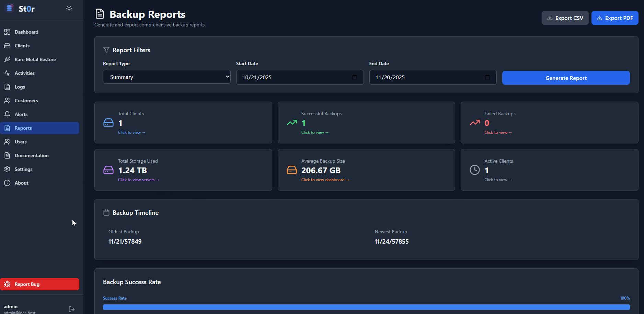The image size is (644, 314).
Task: Click the St0r logo icon
Action: [9, 8]
